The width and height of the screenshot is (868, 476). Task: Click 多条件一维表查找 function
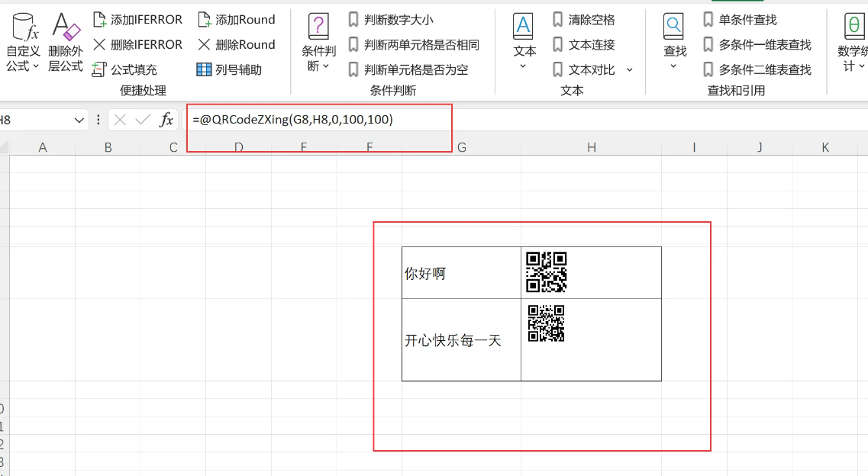(x=757, y=45)
